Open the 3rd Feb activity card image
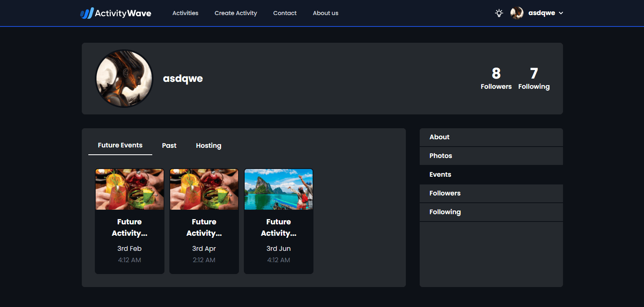The height and width of the screenshot is (307, 644). pos(129,189)
